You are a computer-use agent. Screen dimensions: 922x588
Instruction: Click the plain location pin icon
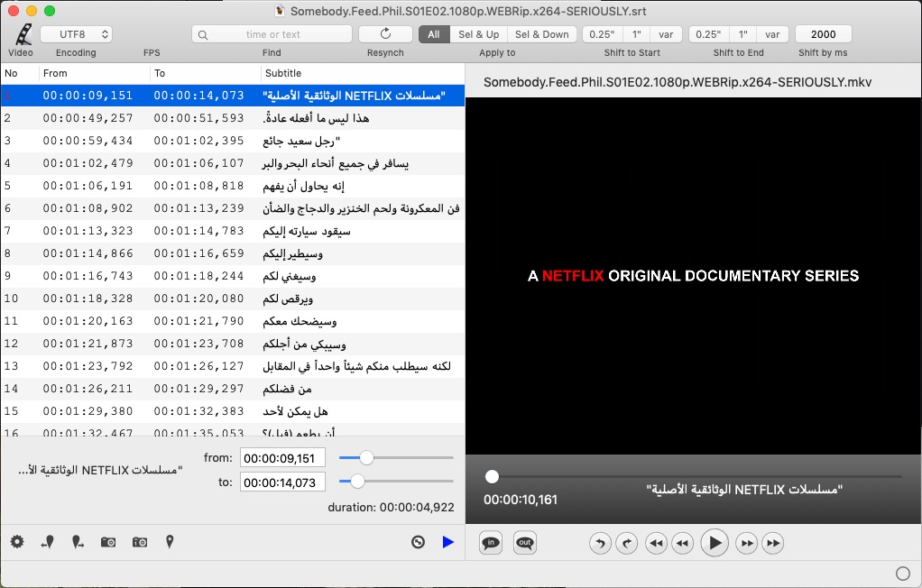(x=170, y=541)
